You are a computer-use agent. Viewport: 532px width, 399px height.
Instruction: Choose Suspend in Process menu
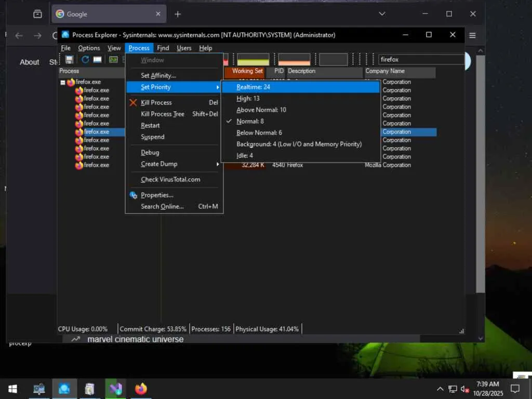tap(174, 137)
